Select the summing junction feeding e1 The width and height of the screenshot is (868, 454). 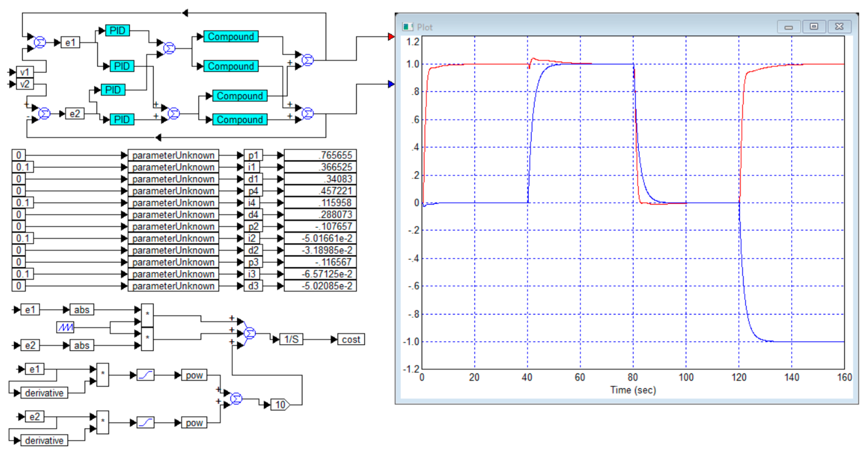click(40, 43)
